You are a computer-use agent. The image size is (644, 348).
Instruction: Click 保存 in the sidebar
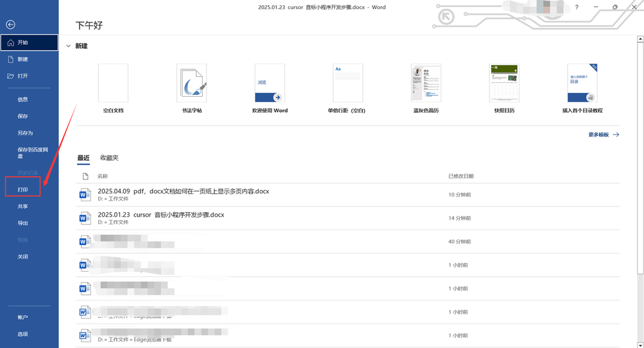coord(22,116)
